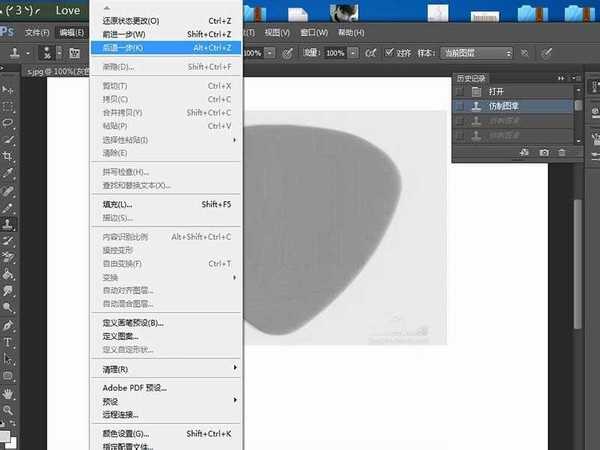The image size is (600, 450).
Task: Select the Move tool
Action: 7,90
